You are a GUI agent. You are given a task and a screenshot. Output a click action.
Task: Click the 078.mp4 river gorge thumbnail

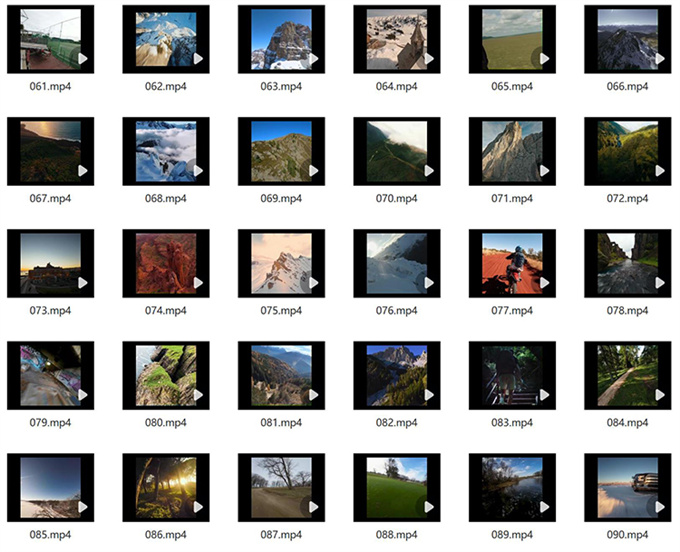[628, 263]
